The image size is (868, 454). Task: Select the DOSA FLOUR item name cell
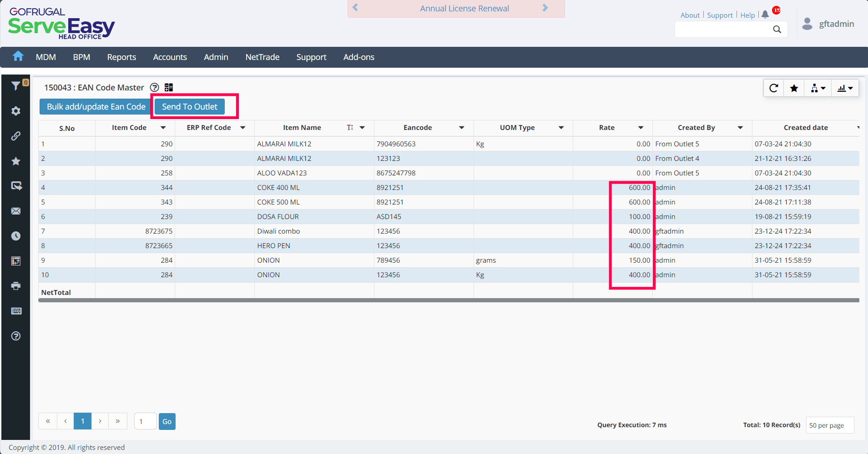314,217
